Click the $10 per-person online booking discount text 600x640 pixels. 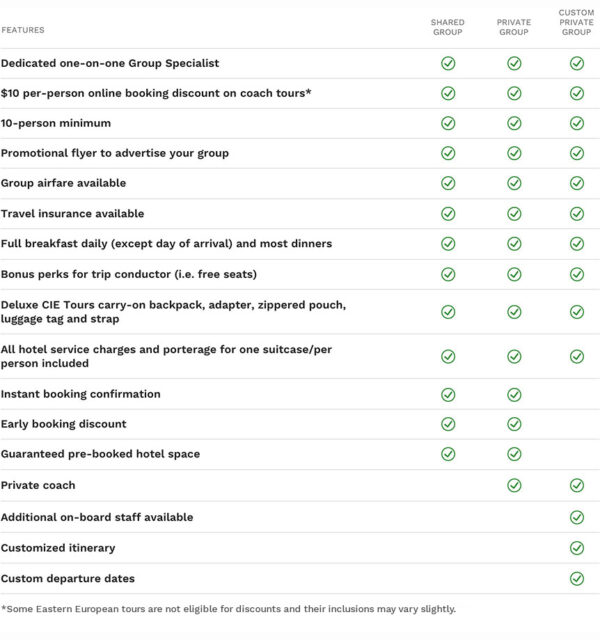click(x=156, y=93)
